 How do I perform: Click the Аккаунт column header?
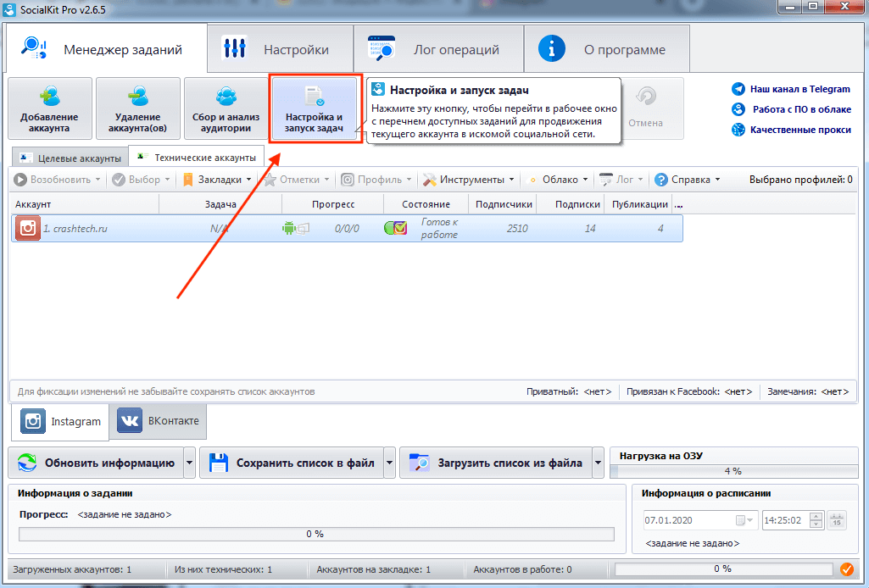(84, 204)
